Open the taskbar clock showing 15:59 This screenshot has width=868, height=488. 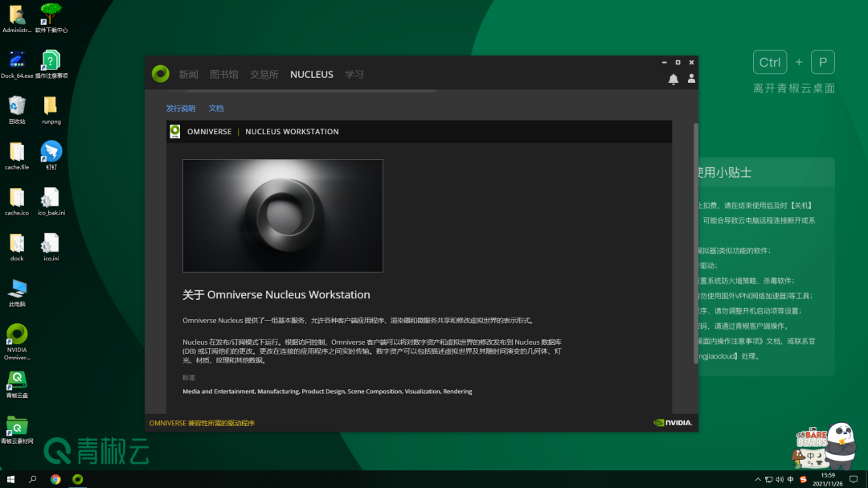click(828, 479)
